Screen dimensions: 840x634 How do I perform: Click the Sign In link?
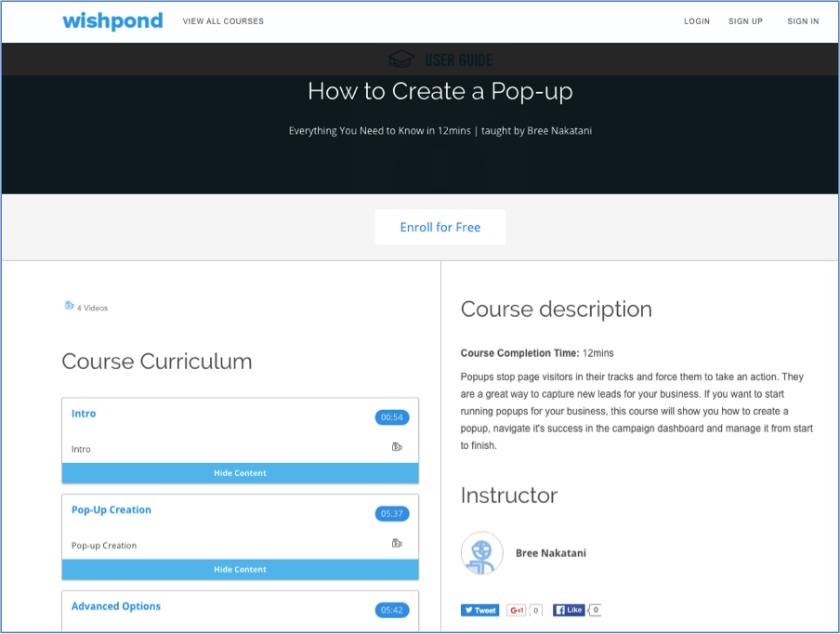click(803, 21)
